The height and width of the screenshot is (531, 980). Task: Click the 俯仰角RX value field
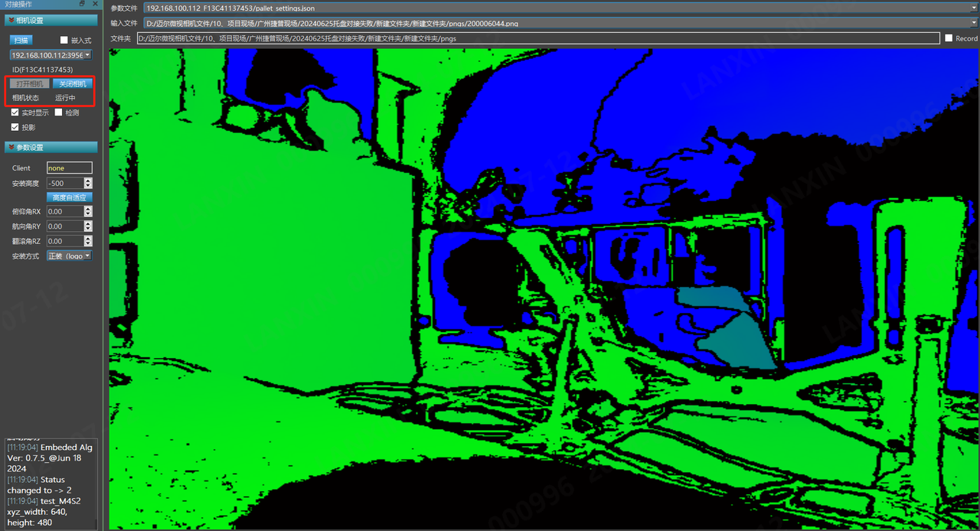(x=64, y=212)
